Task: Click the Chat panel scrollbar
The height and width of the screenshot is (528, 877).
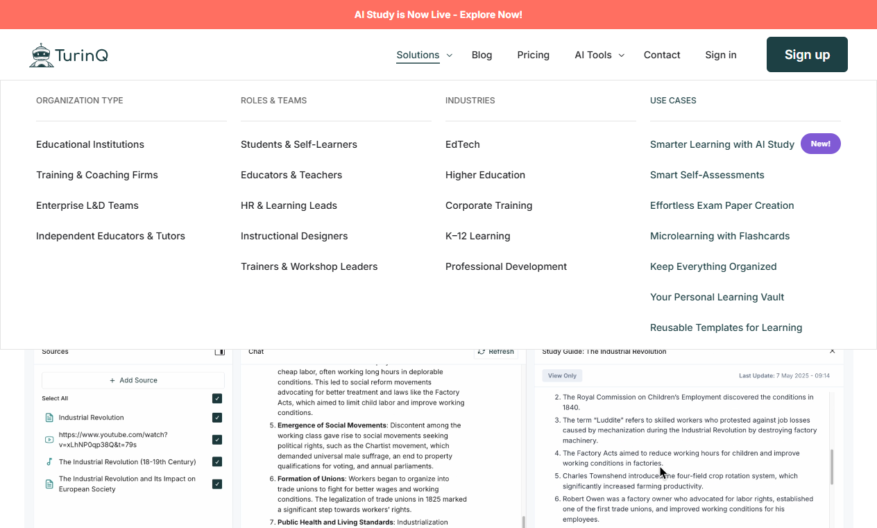Action: (524, 522)
